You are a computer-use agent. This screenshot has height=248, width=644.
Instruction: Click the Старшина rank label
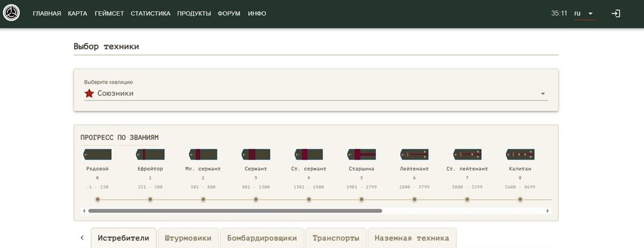[x=361, y=169]
